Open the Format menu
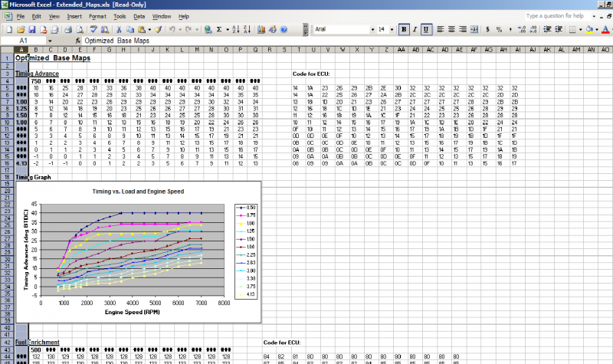The image size is (613, 364). tap(97, 16)
